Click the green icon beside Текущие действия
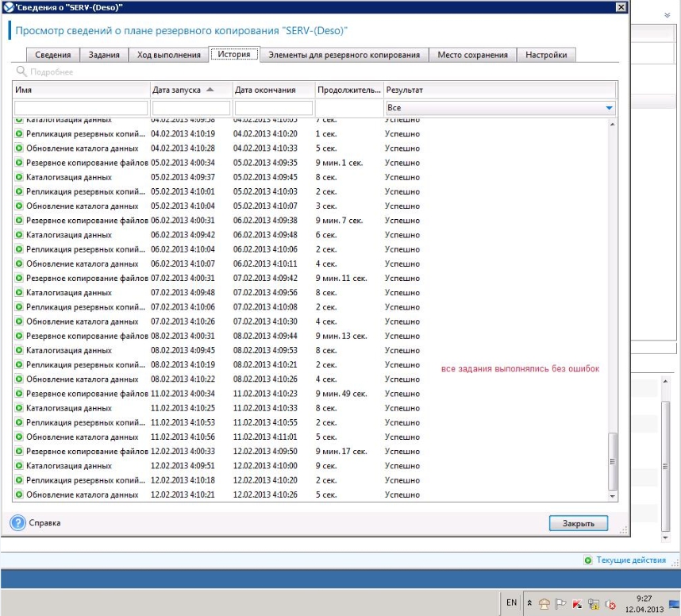This screenshot has width=681, height=616. (x=587, y=560)
